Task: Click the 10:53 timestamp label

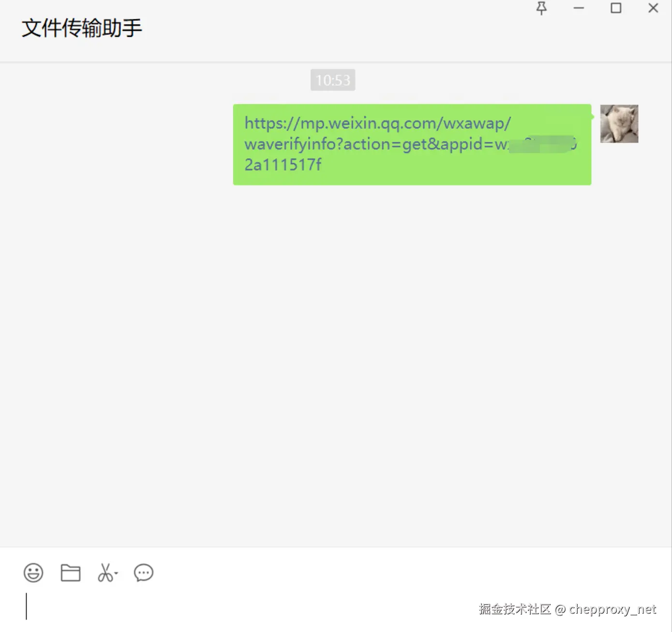Action: click(x=333, y=80)
